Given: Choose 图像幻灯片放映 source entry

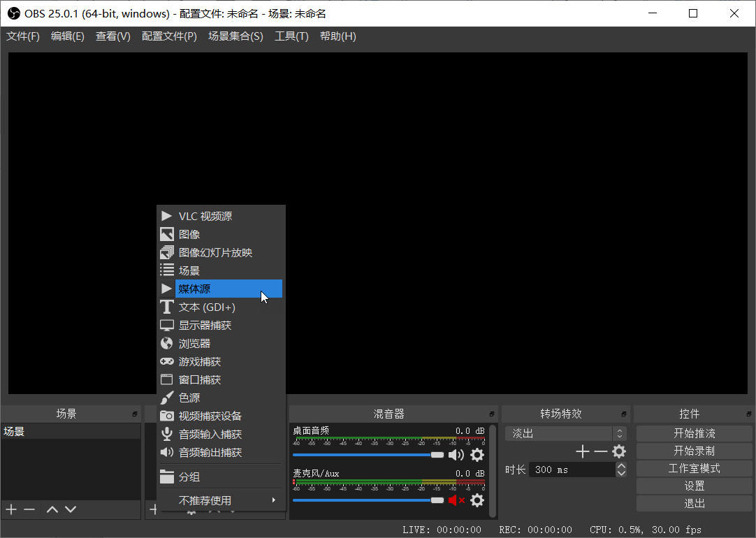Looking at the screenshot, I should click(221, 253).
